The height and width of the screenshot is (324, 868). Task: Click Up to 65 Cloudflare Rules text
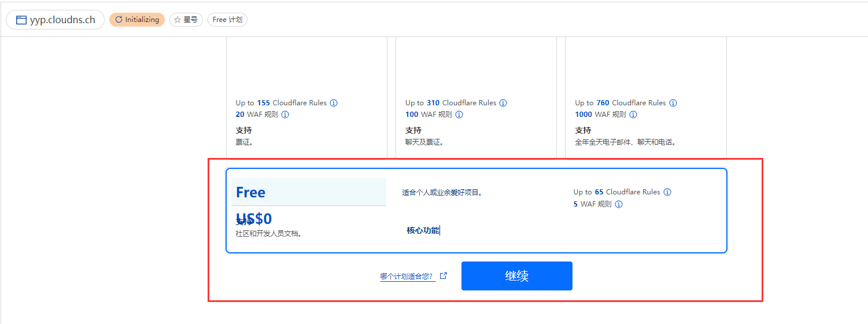tap(616, 192)
